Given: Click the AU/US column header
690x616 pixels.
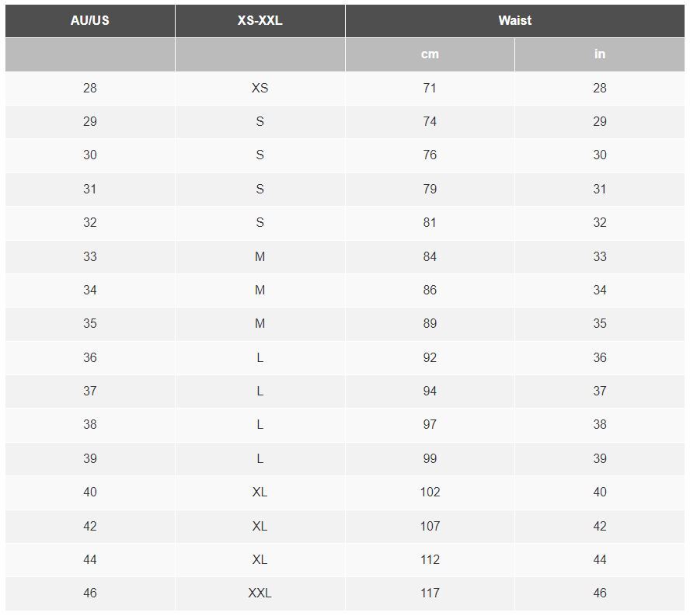Looking at the screenshot, I should [x=90, y=21].
